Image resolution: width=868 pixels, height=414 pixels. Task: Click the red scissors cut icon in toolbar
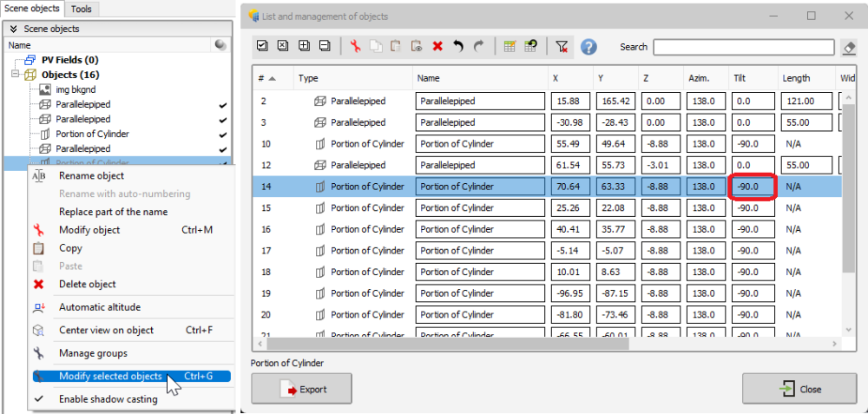coord(355,47)
